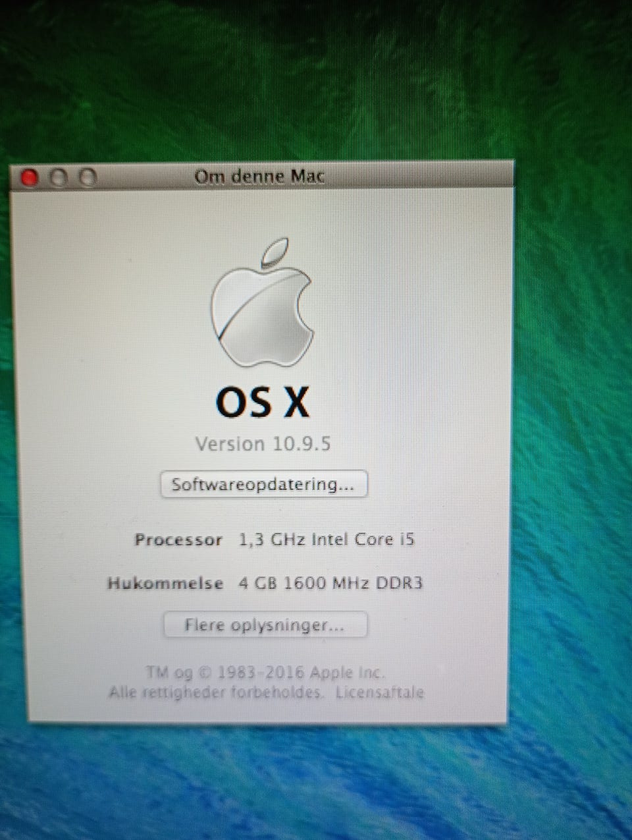Open Flere oplysninger for system details

point(265,625)
